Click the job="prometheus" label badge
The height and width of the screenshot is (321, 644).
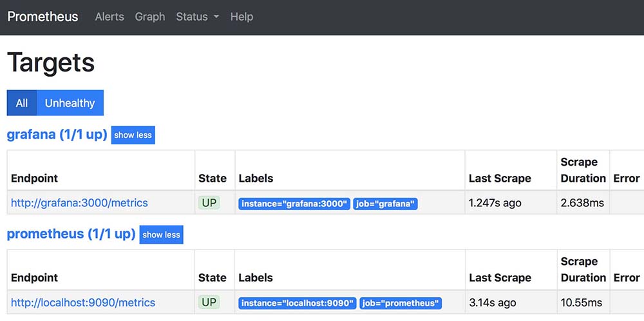tap(401, 303)
